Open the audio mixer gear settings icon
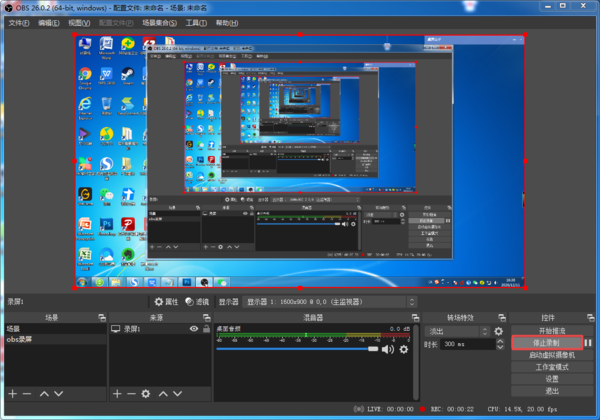The width and height of the screenshot is (600, 420). coord(404,349)
